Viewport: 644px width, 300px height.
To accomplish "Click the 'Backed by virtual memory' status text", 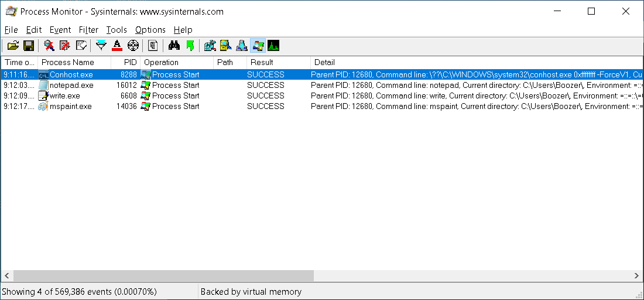I will (x=251, y=292).
